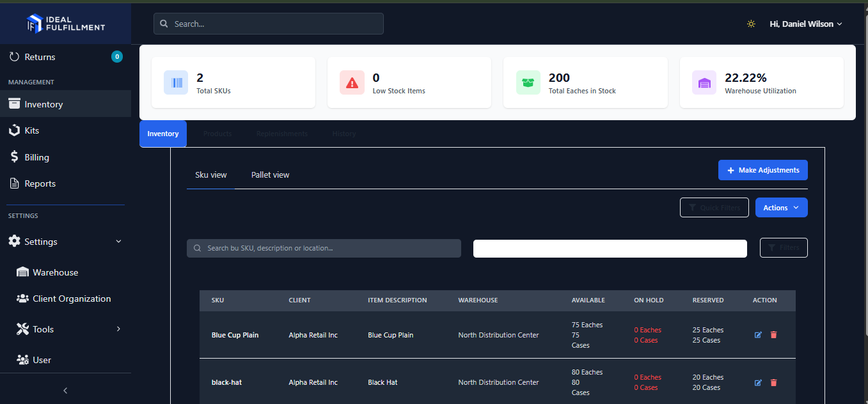868x404 pixels.
Task: Click the "80 Eaches" available cell
Action: pyautogui.click(x=587, y=372)
